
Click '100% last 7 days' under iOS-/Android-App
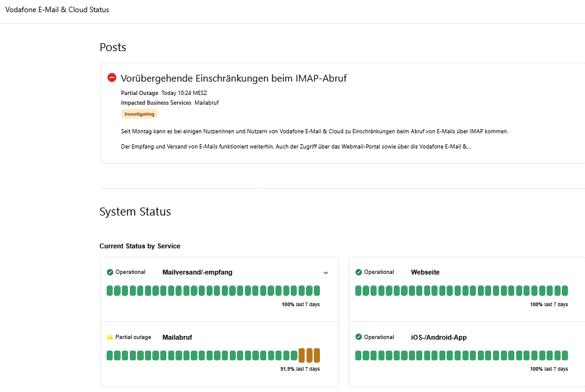[549, 369]
